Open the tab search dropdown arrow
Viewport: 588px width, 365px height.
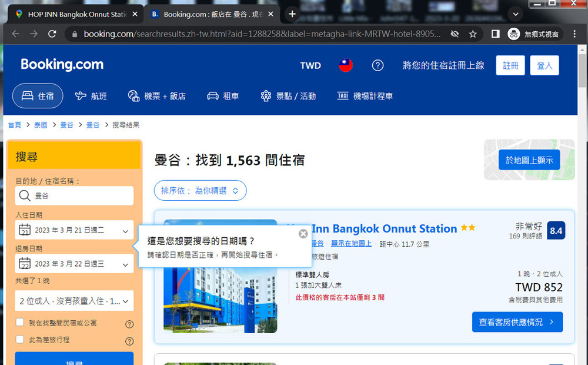516,14
